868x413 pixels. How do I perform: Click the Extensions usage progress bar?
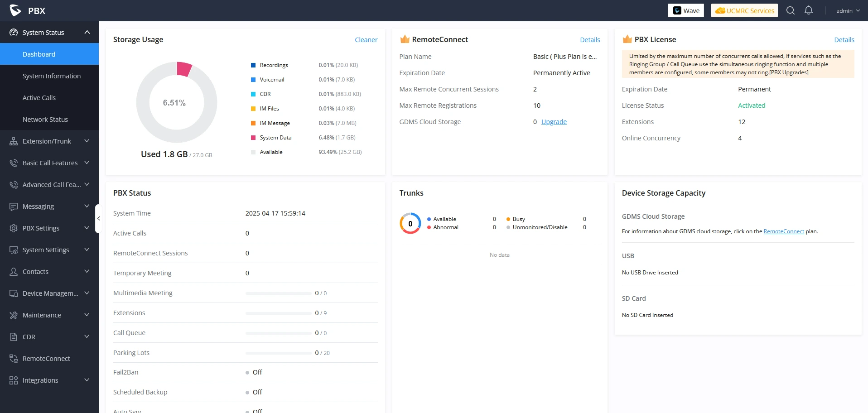coord(278,313)
